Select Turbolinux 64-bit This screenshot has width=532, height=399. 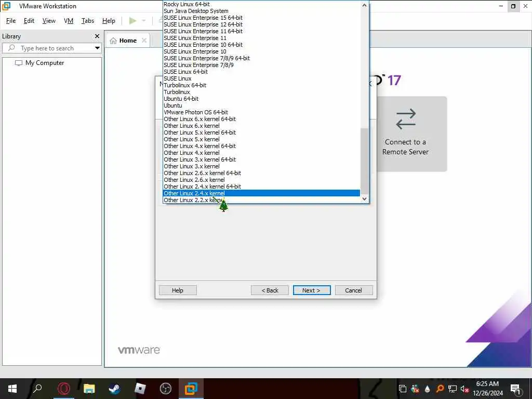261,85
